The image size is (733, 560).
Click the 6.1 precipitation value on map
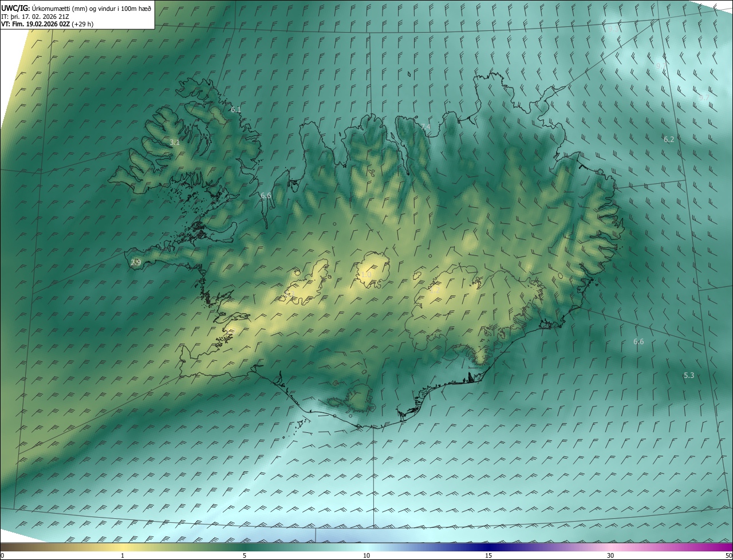click(x=236, y=109)
